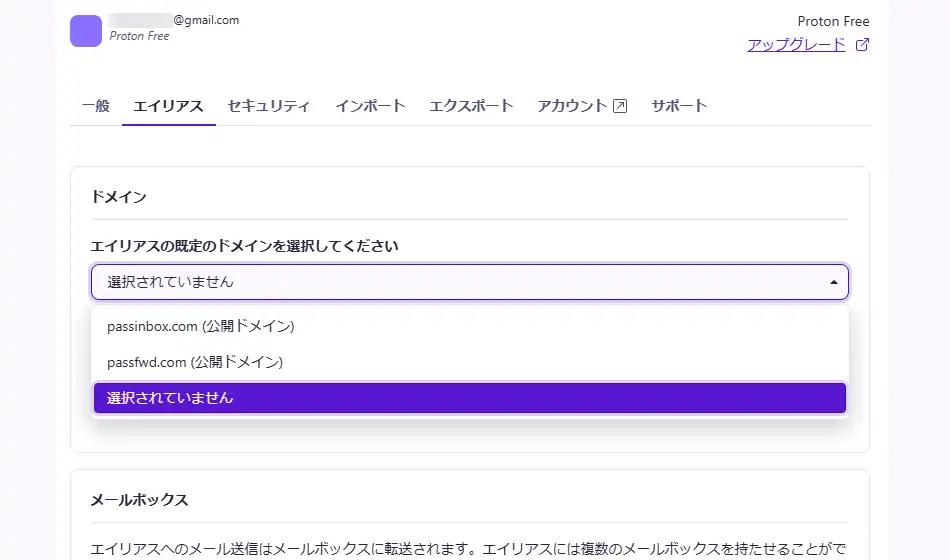
Task: Switch to the 一般 tab
Action: coord(96,106)
